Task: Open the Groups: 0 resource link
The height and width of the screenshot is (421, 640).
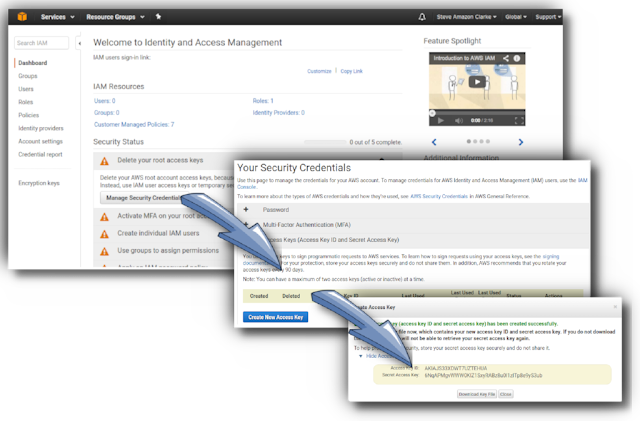Action: 107,113
